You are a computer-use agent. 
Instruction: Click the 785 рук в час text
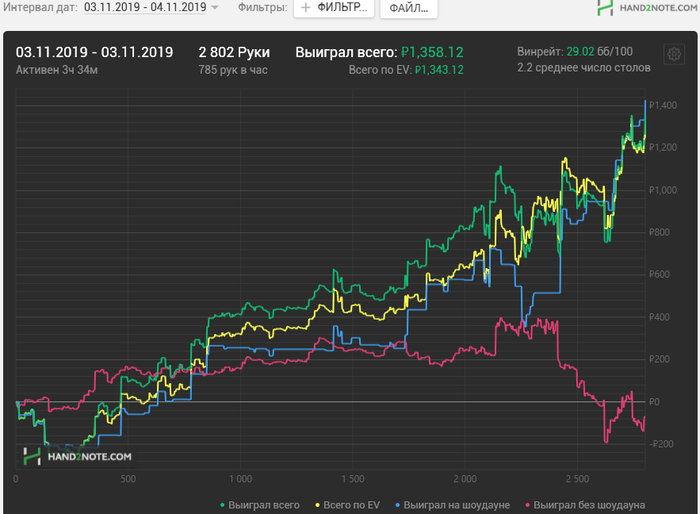click(233, 70)
